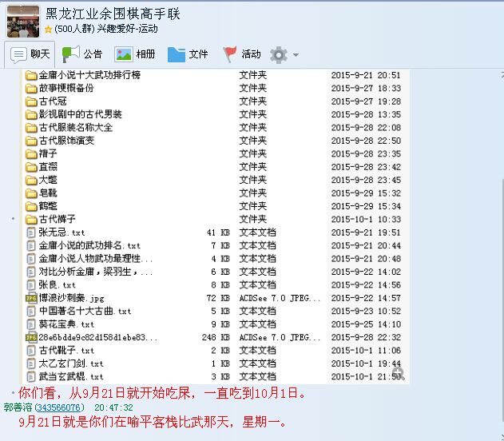Click message timestamp 20:47:32
504x441 pixels.
tap(113, 407)
